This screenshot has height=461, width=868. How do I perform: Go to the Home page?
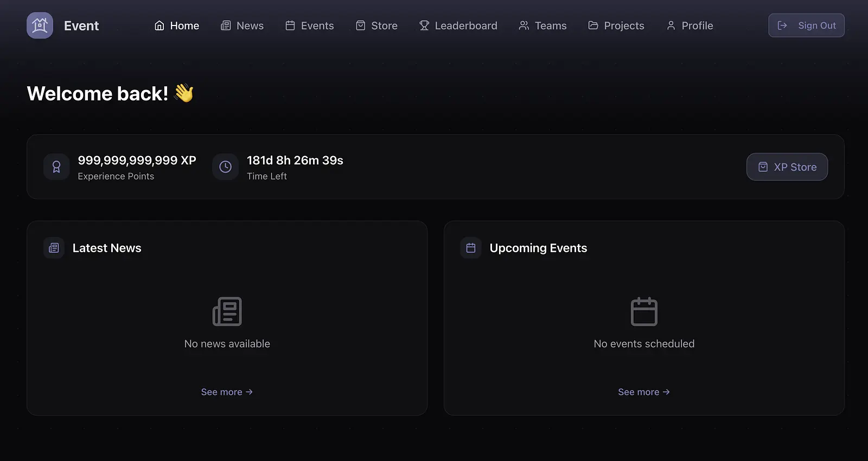tap(177, 25)
